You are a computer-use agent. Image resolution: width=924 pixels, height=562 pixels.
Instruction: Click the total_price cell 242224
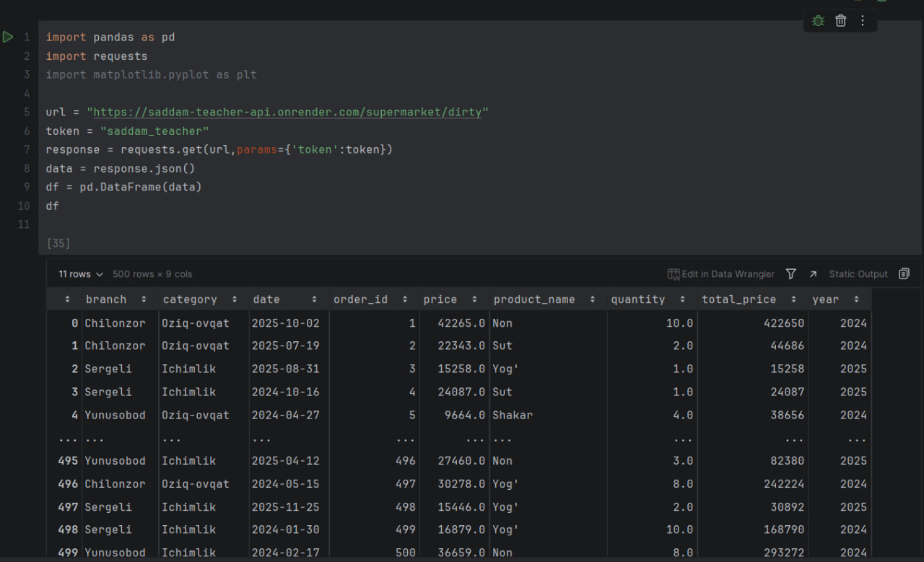pos(784,483)
